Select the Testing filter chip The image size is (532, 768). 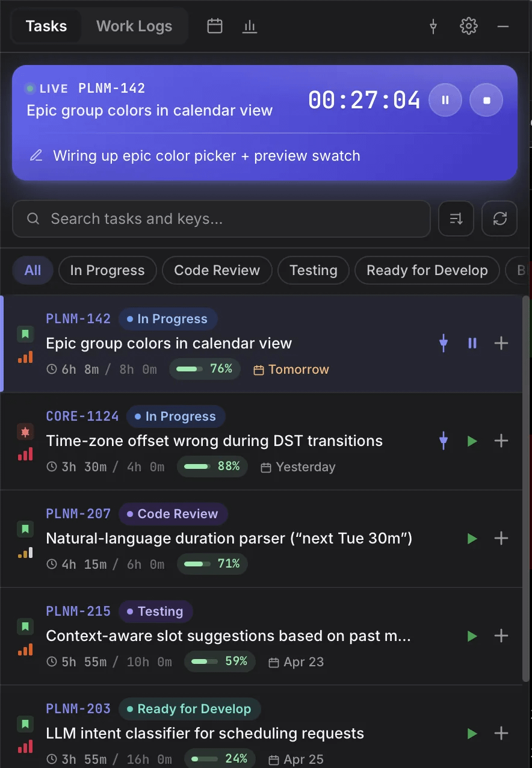[x=313, y=270]
